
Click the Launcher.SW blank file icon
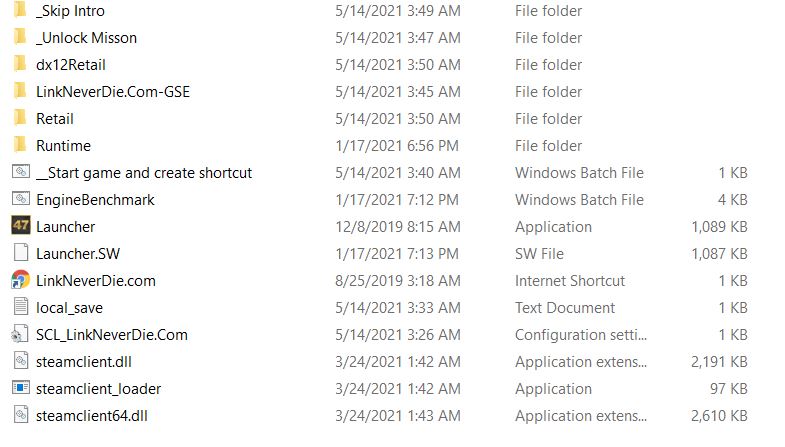point(21,253)
